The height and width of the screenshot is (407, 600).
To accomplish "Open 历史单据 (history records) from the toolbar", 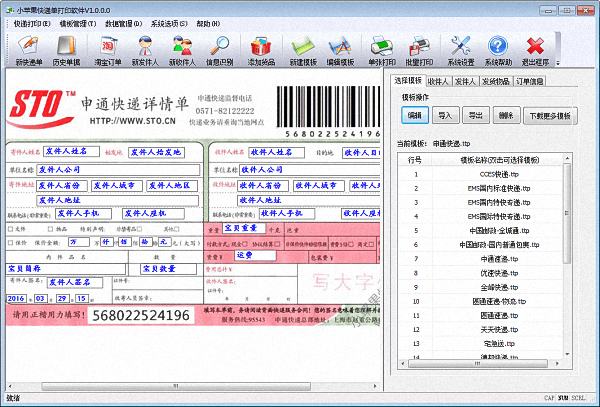I will coord(67,47).
